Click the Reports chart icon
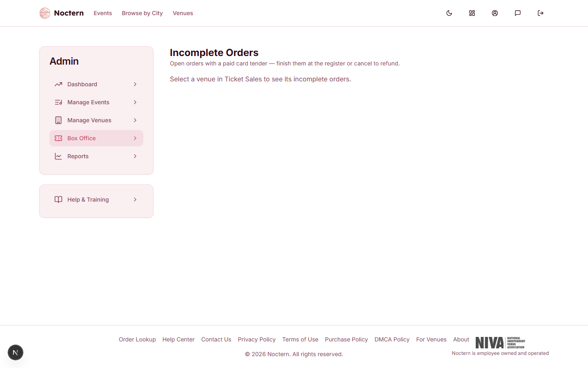 coord(58,156)
